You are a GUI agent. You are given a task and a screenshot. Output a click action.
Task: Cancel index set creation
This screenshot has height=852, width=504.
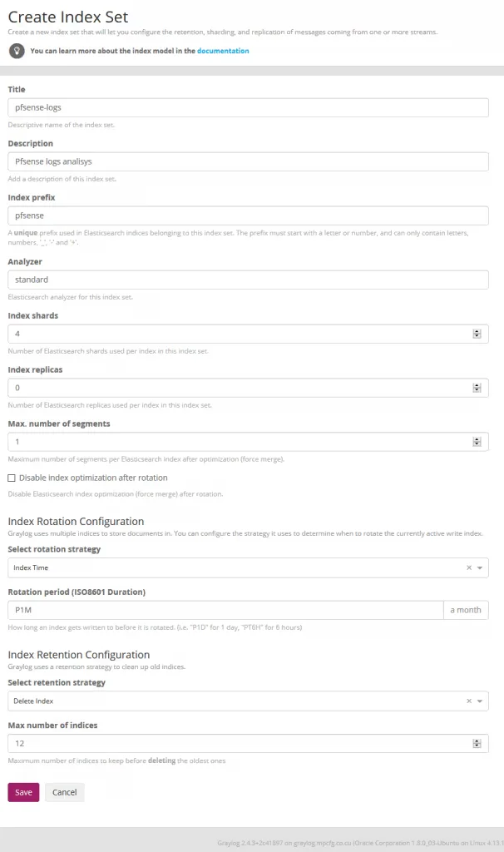tap(64, 792)
